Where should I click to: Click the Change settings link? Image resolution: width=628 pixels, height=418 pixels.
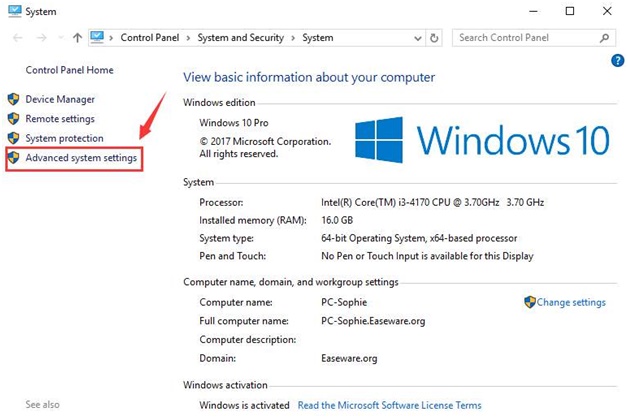coord(571,302)
